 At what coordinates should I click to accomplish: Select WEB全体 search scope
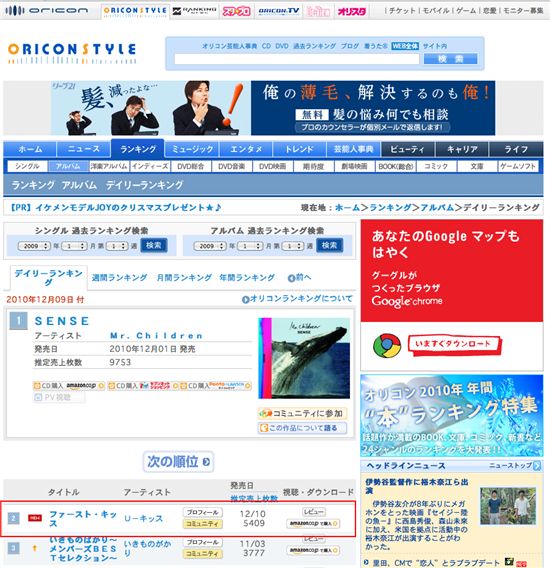click(x=405, y=46)
